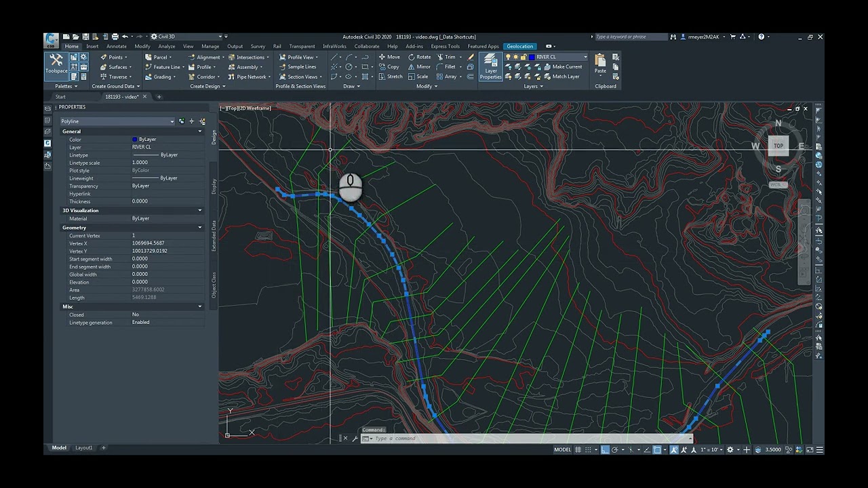868x488 pixels.
Task: Click the command line input field
Action: click(x=529, y=439)
